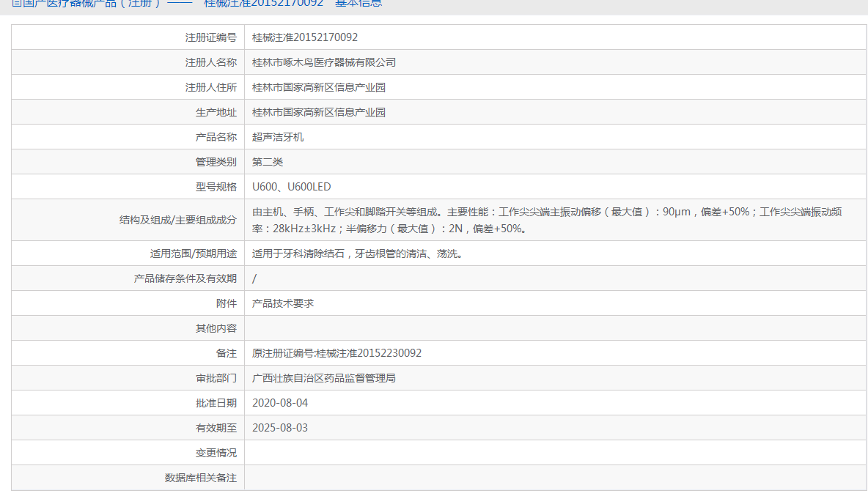This screenshot has width=868, height=496.
Task: Click the 生产地址 address value
Action: coord(319,112)
